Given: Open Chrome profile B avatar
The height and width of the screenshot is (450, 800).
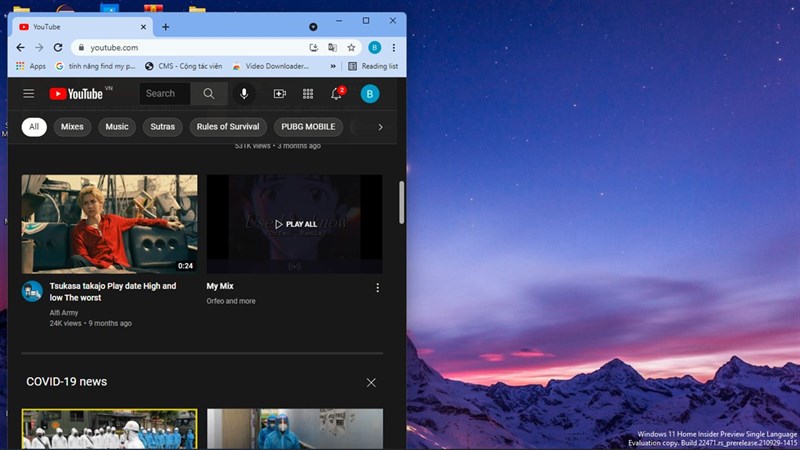Looking at the screenshot, I should (x=374, y=47).
